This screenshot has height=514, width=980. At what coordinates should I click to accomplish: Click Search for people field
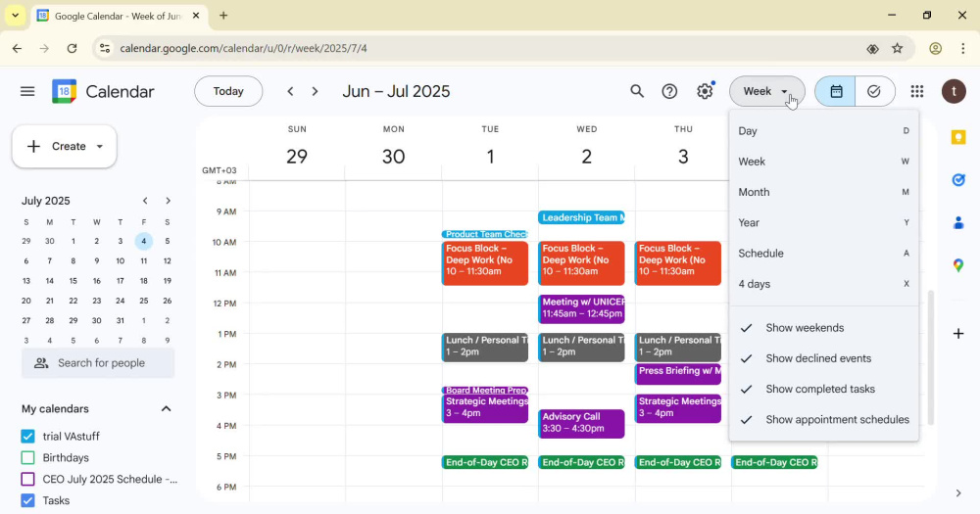coord(98,363)
